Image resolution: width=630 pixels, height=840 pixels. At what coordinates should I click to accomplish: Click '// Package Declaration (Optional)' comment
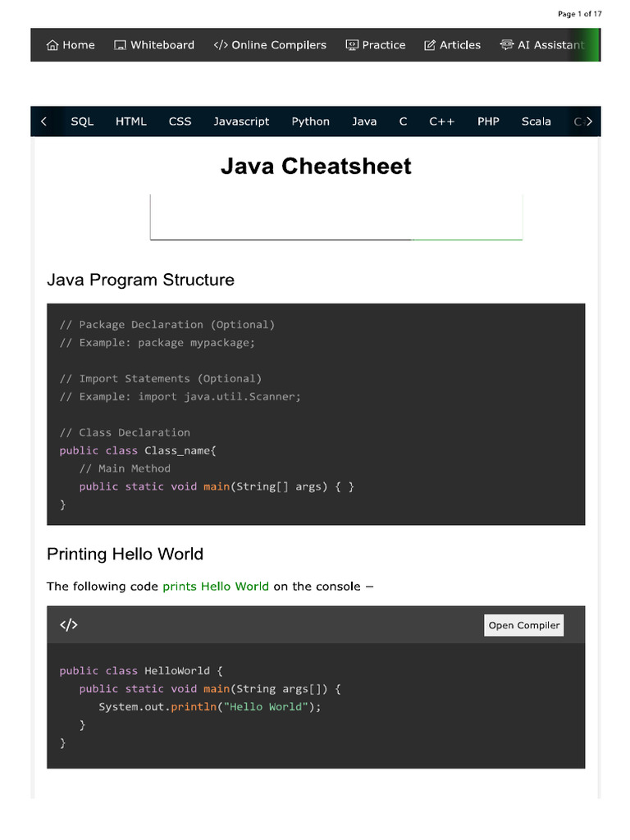tap(167, 325)
